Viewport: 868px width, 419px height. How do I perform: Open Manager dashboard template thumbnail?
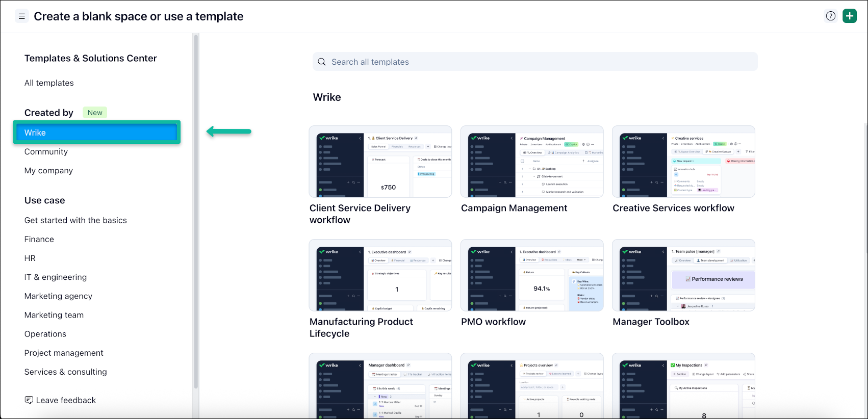tap(380, 386)
